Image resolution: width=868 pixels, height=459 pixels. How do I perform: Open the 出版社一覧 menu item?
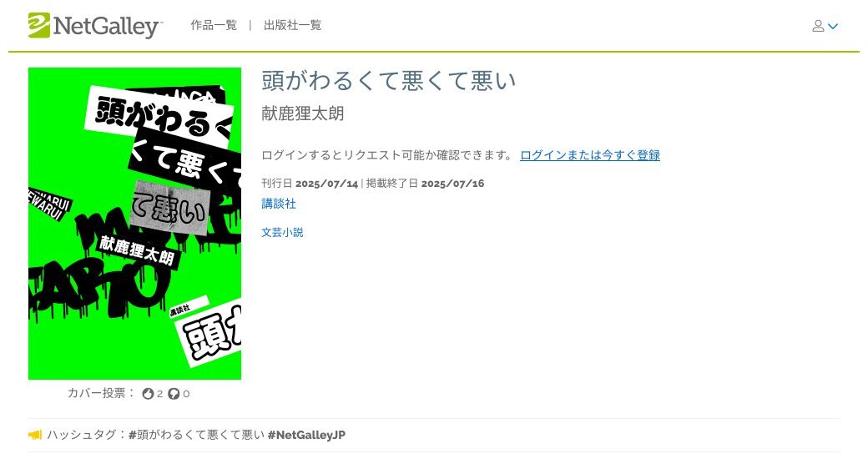click(x=292, y=26)
